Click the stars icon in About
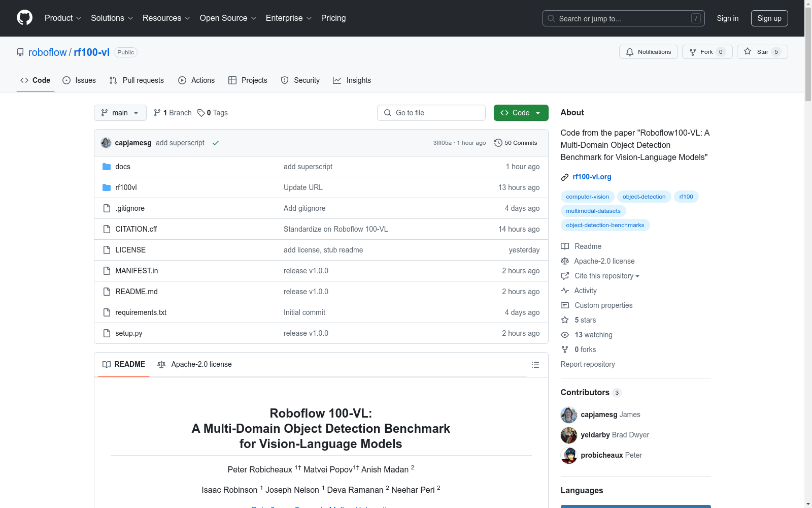This screenshot has width=812, height=508. (565, 320)
